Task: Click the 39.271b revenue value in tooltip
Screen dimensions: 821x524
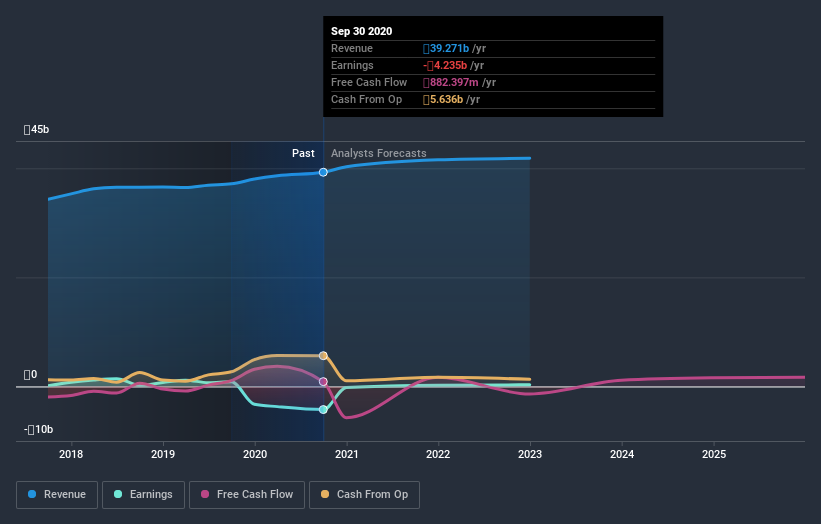Action: [446, 48]
